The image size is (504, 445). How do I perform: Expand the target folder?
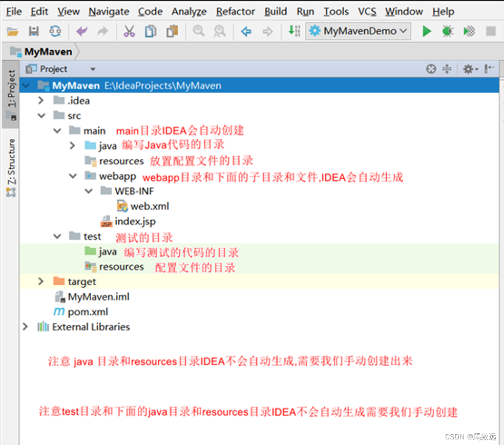pyautogui.click(x=41, y=282)
